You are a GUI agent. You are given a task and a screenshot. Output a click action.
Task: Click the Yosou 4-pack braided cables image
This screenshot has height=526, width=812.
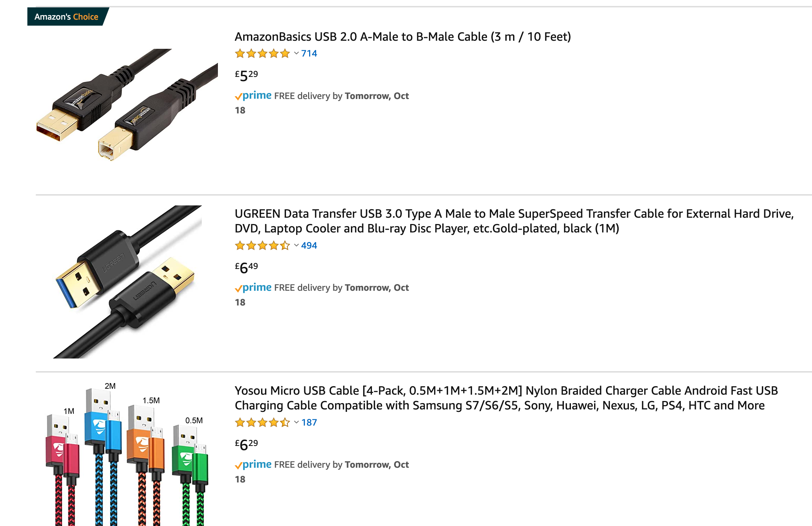tap(127, 454)
